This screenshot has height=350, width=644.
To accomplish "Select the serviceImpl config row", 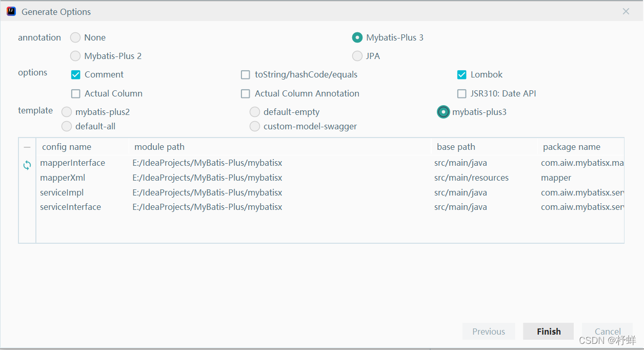I will point(330,193).
